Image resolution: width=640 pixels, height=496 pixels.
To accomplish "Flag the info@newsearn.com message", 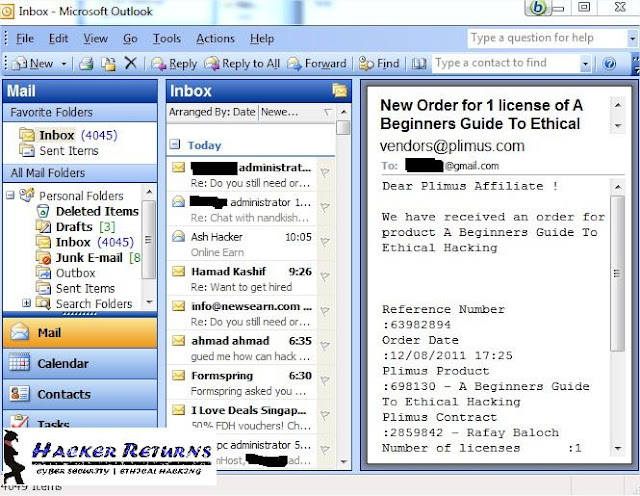I will [325, 311].
